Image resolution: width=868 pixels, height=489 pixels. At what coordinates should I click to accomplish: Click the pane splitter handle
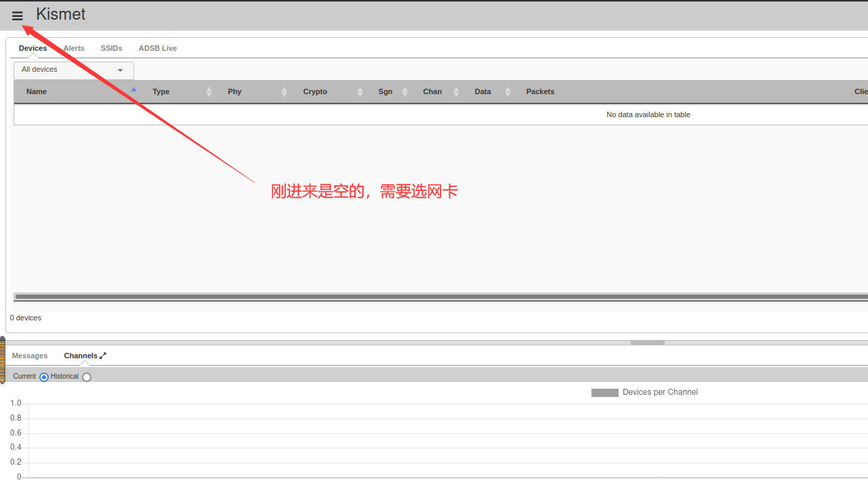(x=648, y=343)
